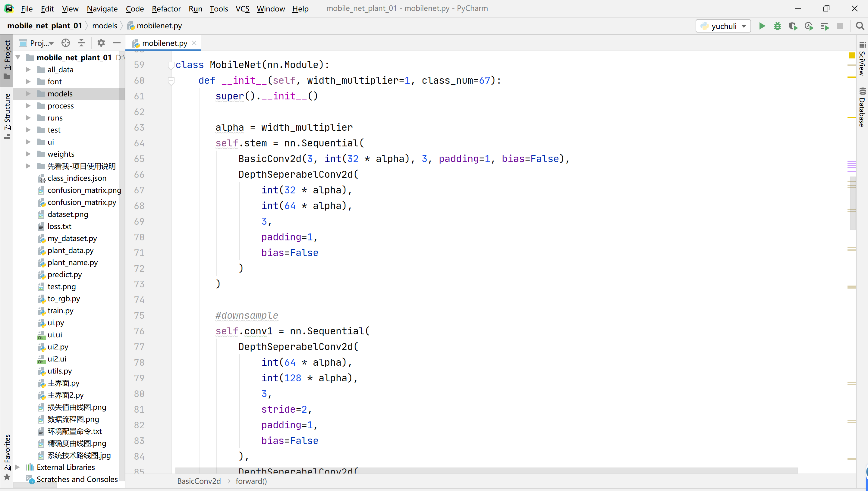Screen dimensions: 868x491
Task: Click BasicConv2d in the breadcrumb bar
Action: (199, 481)
